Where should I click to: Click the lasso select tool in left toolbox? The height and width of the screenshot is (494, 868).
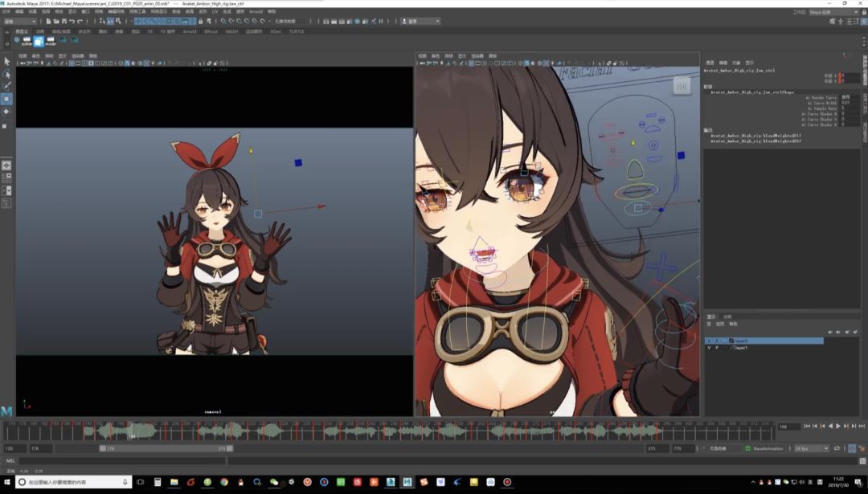[x=6, y=74]
